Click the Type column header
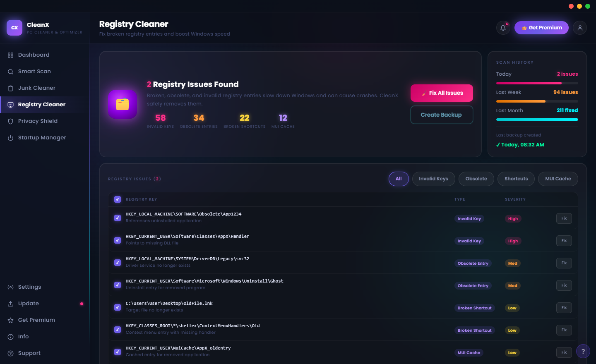The width and height of the screenshot is (596, 364). point(460,199)
